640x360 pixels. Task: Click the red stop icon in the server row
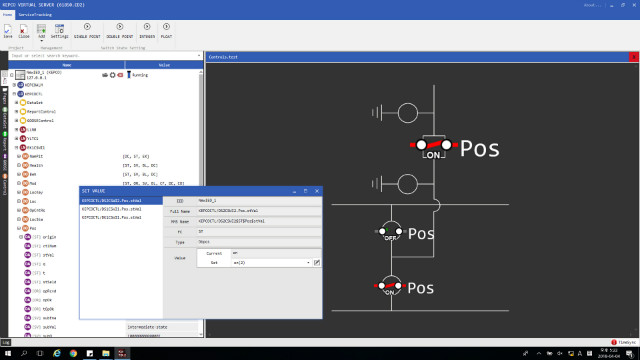tap(120, 75)
